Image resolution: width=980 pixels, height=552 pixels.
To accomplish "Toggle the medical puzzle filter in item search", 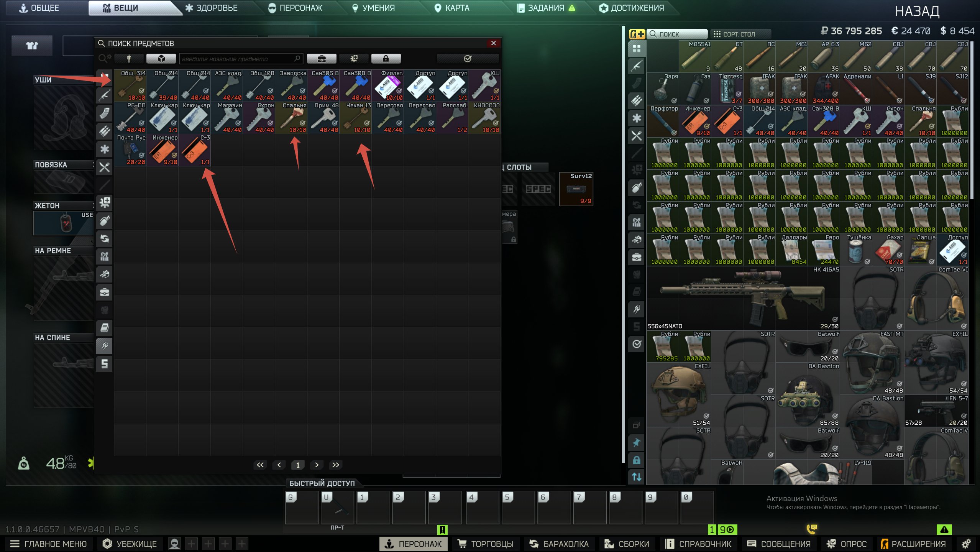I will click(x=354, y=59).
